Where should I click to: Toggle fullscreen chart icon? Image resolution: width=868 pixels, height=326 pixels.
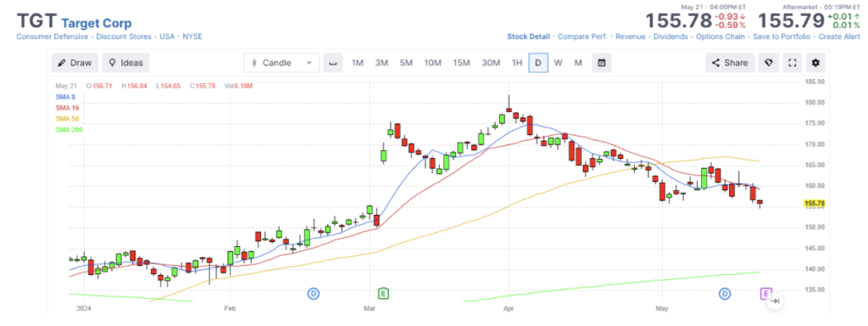pyautogui.click(x=793, y=63)
